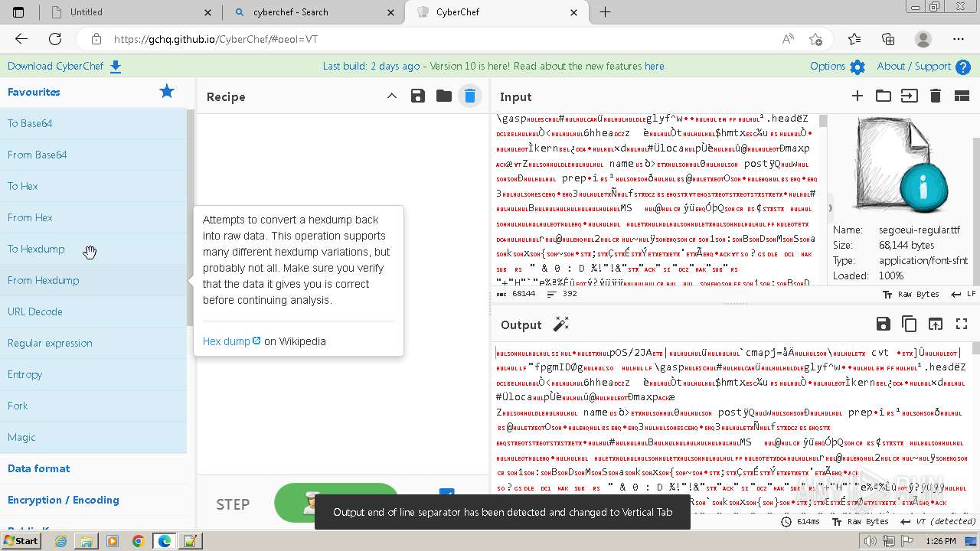This screenshot has width=980, height=551.
Task: Open output character encoding Raw Bytes
Action: [861, 521]
